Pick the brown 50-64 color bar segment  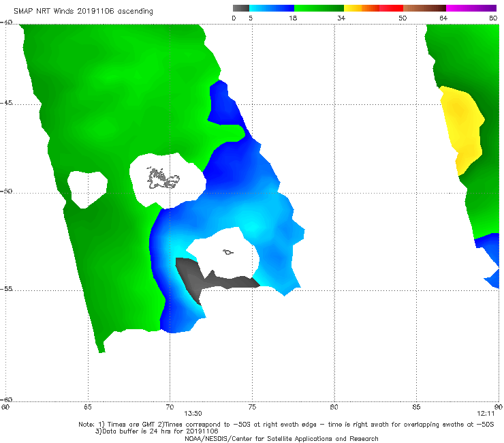tap(424, 8)
